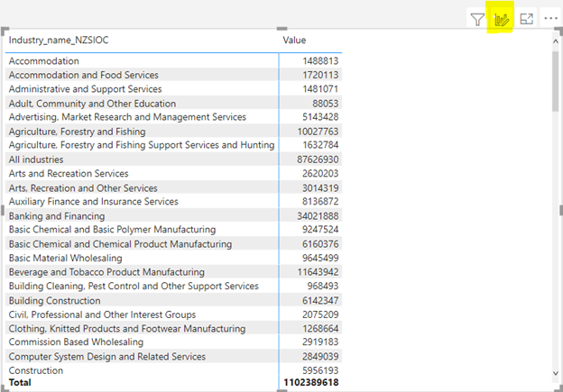This screenshot has height=392, width=563.
Task: Open Focus mode for the table
Action: click(526, 19)
